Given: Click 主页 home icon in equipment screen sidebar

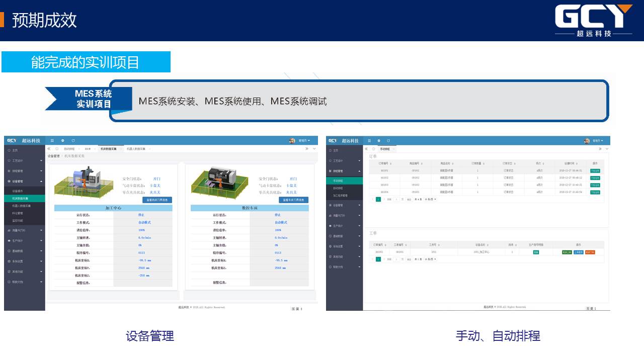Looking at the screenshot, I should pyautogui.click(x=9, y=150).
